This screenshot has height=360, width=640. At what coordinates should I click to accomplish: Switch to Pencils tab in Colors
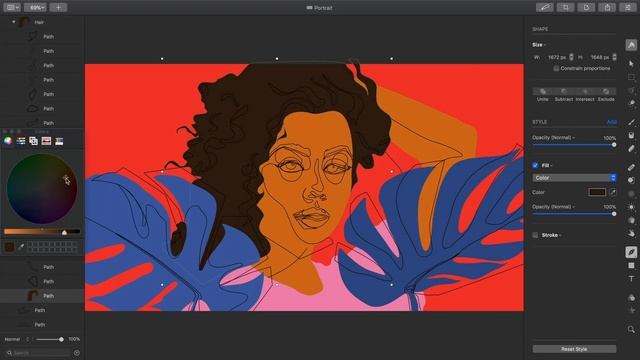[x=59, y=141]
